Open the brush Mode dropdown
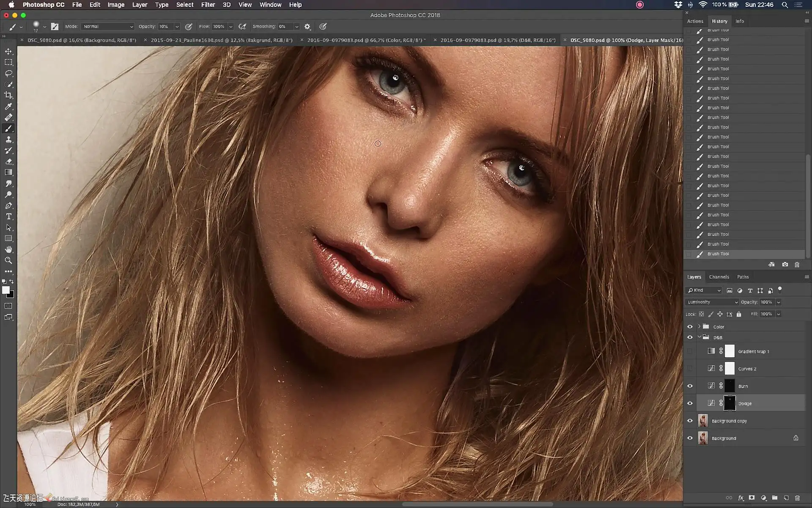This screenshot has height=508, width=812. click(107, 26)
